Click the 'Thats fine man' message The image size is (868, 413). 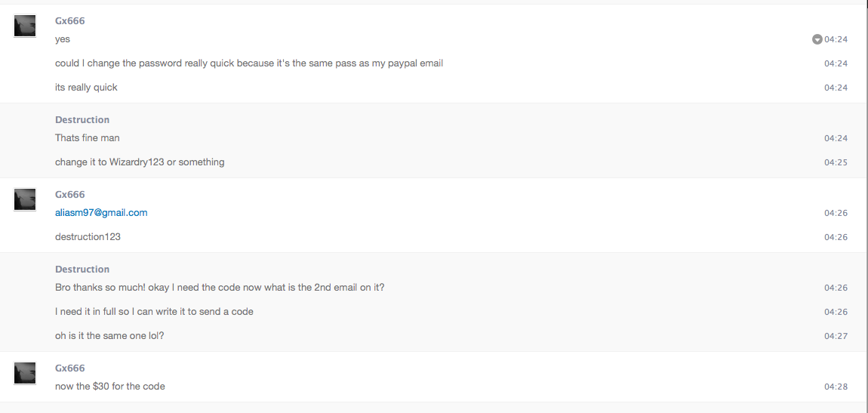coord(88,138)
